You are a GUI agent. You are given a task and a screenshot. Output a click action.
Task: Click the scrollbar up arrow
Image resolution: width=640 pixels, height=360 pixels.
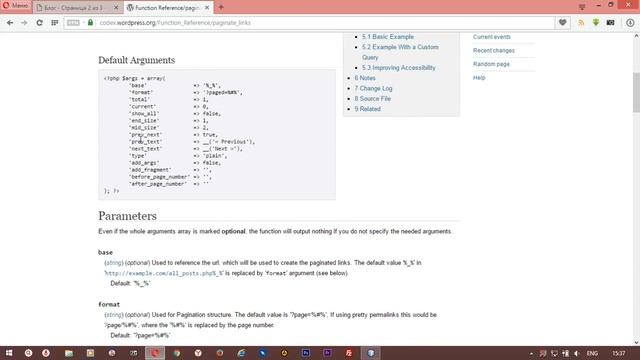pyautogui.click(x=636, y=36)
